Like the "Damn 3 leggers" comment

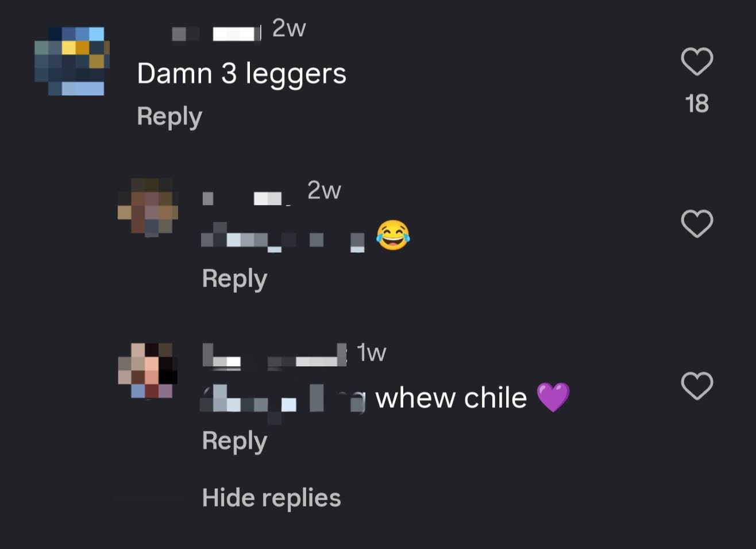pyautogui.click(x=697, y=61)
